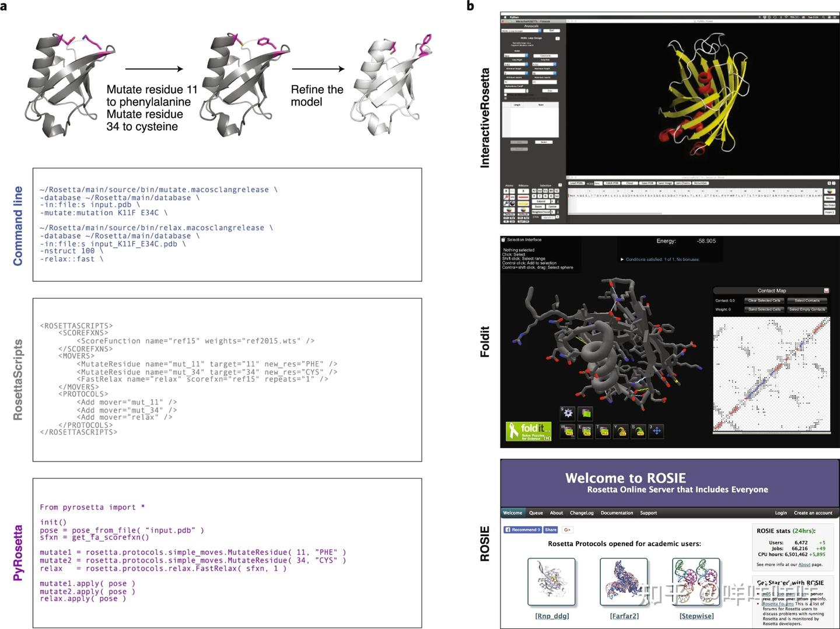Open the Farfar2 protocol link

coord(624,616)
